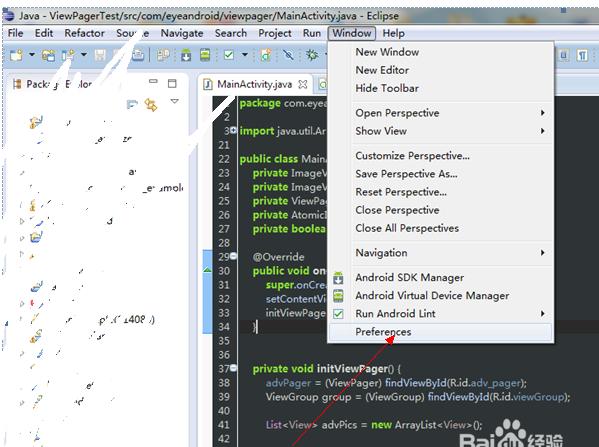Open the Navigate menu

pyautogui.click(x=182, y=33)
